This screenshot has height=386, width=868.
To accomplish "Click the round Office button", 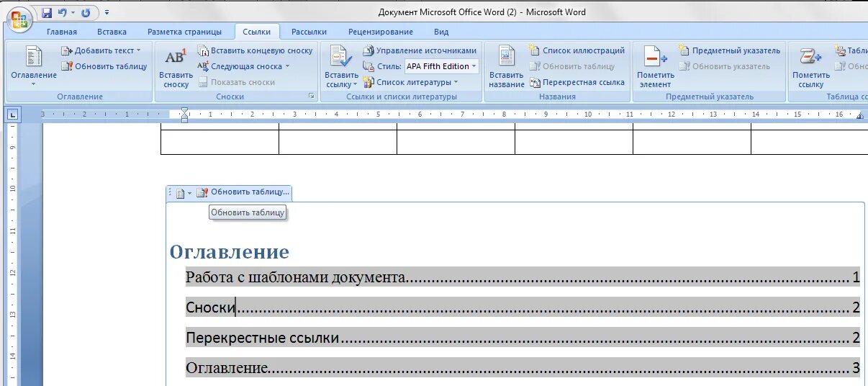I will [19, 18].
